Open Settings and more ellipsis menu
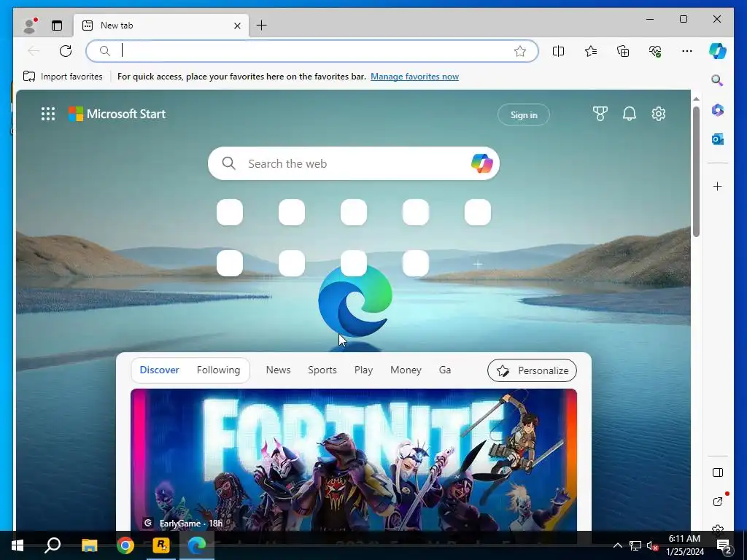 point(687,51)
